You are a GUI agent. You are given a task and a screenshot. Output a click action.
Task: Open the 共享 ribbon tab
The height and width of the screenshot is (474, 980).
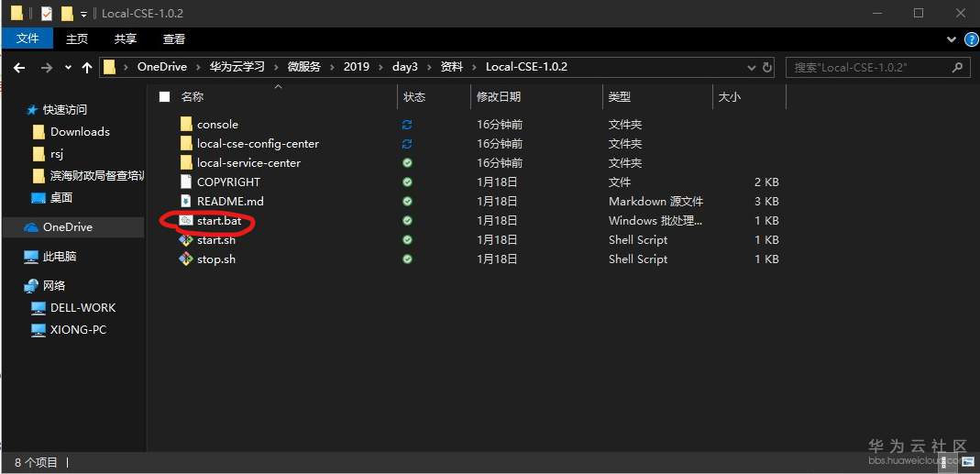(x=125, y=39)
